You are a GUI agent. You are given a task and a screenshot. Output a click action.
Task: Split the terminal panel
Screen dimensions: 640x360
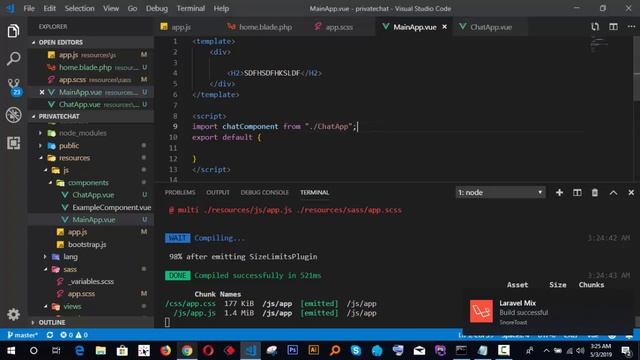click(x=577, y=192)
